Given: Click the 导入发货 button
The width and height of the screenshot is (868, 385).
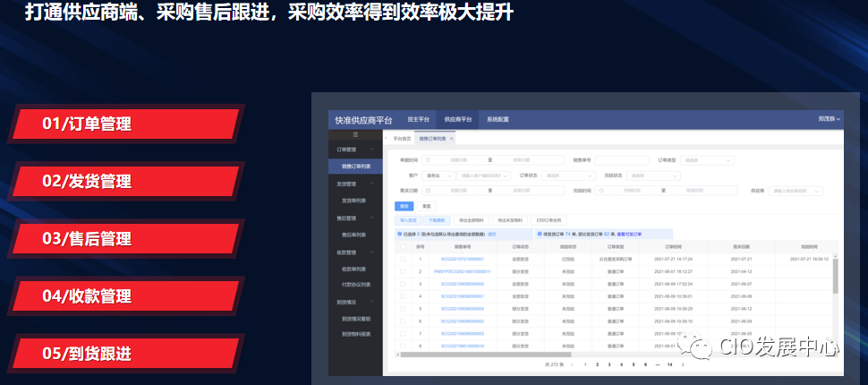Looking at the screenshot, I should point(409,220).
